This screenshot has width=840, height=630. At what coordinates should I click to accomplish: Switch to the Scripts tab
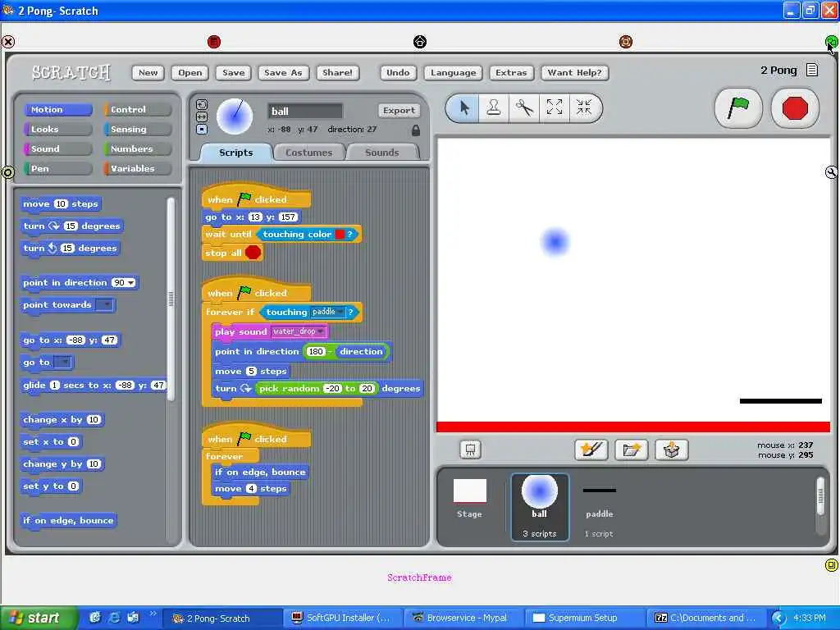click(235, 153)
